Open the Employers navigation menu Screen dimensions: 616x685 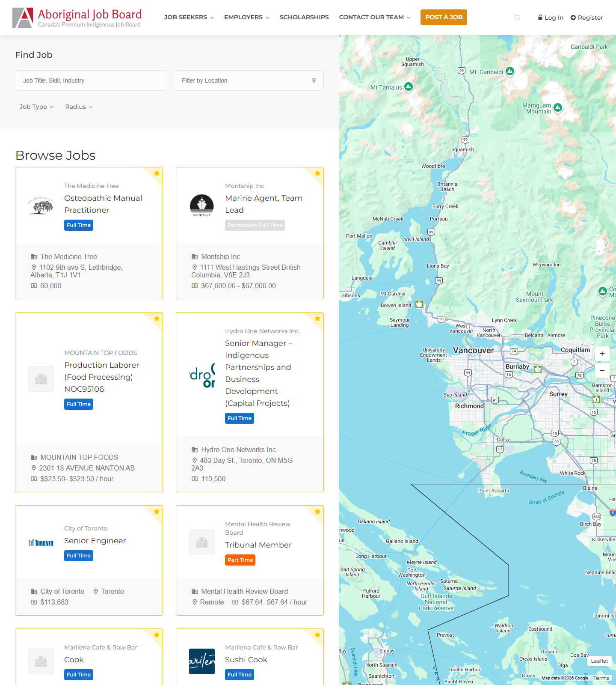(x=246, y=18)
